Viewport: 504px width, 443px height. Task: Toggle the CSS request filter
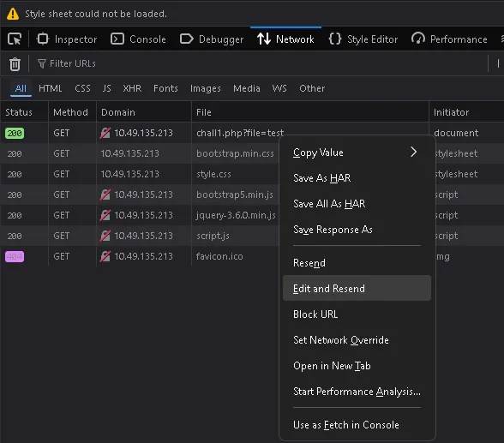point(82,88)
